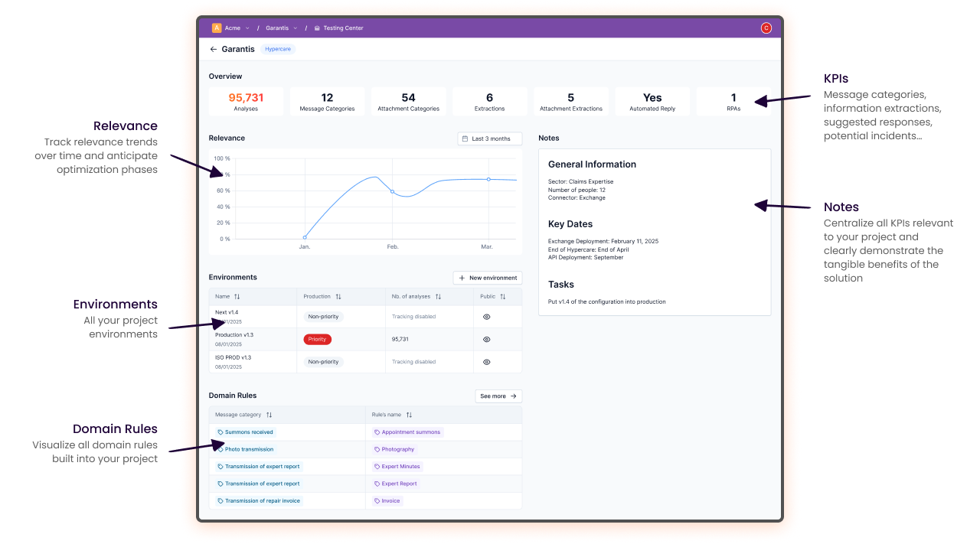Viewport: 980px width, 544px height.
Task: Click the red Priority badge
Action: pos(318,339)
